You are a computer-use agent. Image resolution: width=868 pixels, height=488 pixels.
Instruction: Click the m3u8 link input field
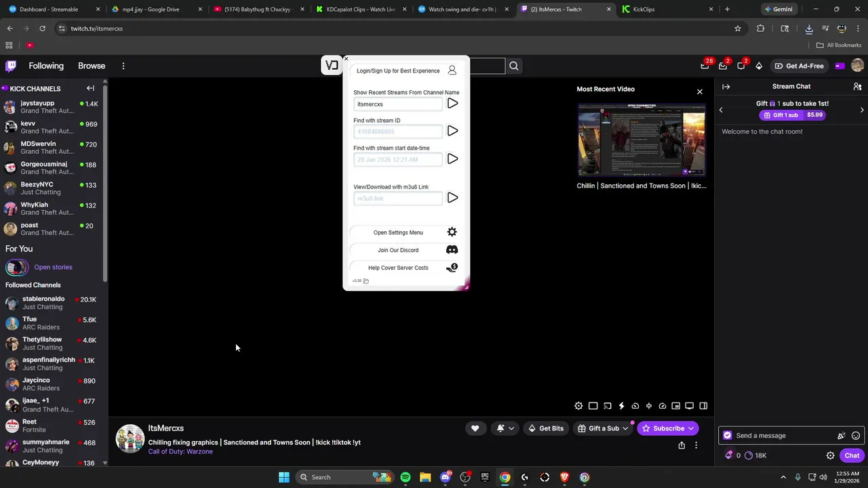click(398, 199)
